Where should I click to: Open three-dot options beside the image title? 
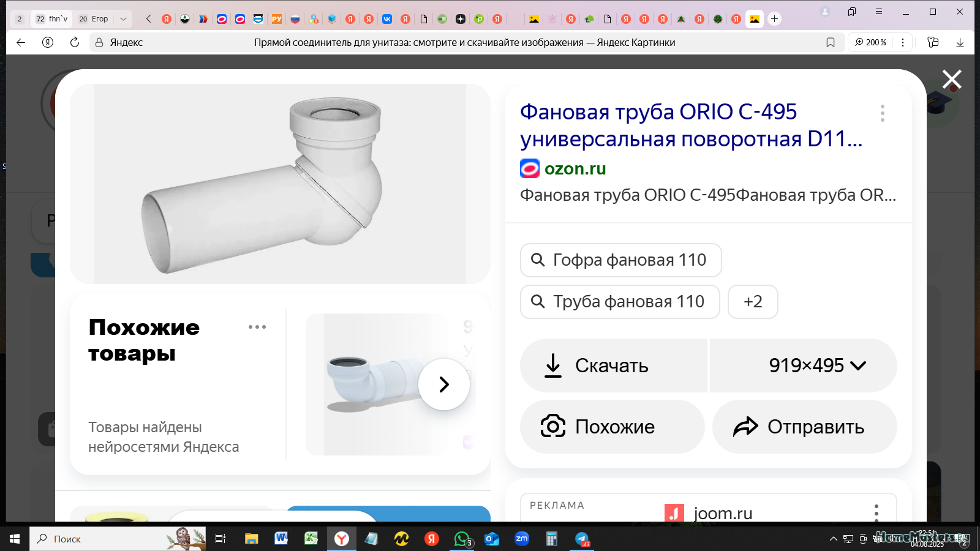tap(883, 113)
